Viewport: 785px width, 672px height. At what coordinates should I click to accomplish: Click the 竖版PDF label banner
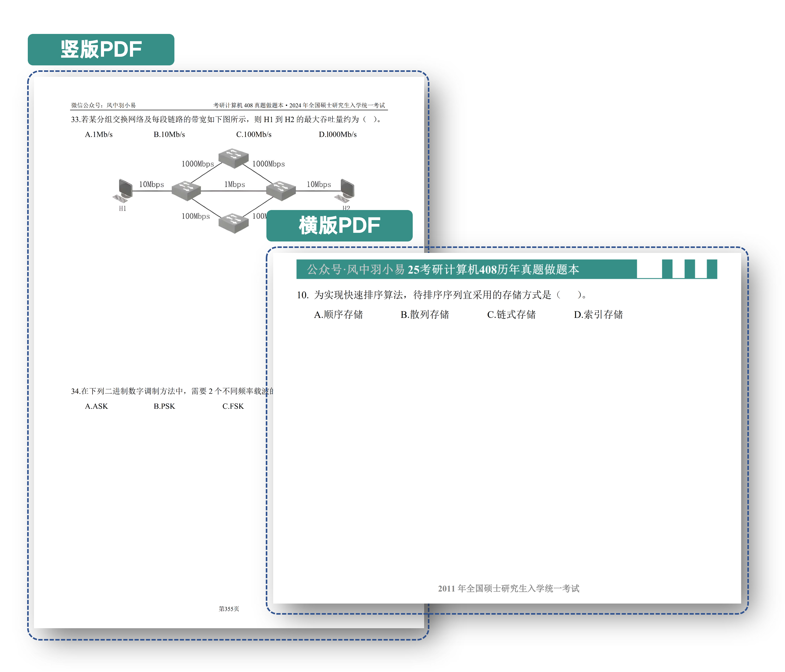pos(101,50)
